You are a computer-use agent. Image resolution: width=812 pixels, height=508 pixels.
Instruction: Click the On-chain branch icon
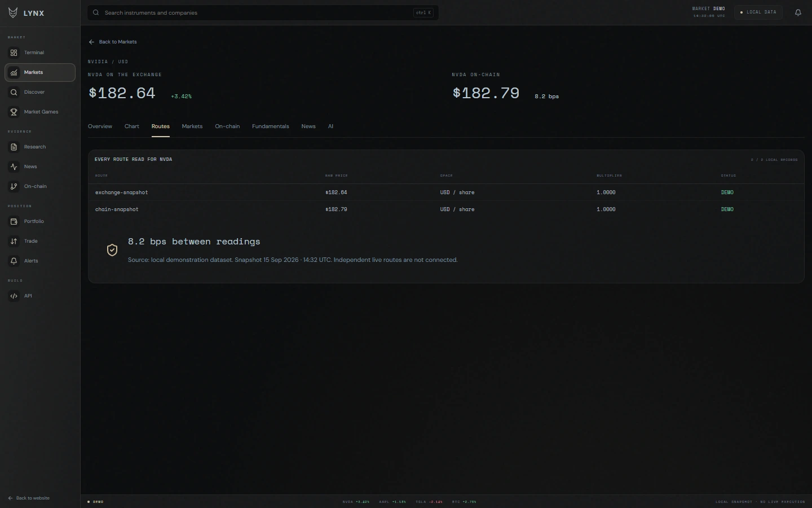click(14, 186)
